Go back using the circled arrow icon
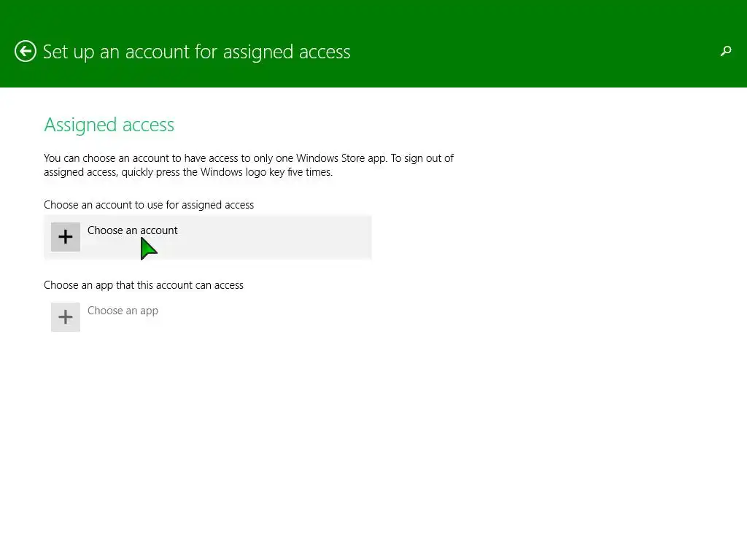This screenshot has width=747, height=560. pyautogui.click(x=26, y=52)
